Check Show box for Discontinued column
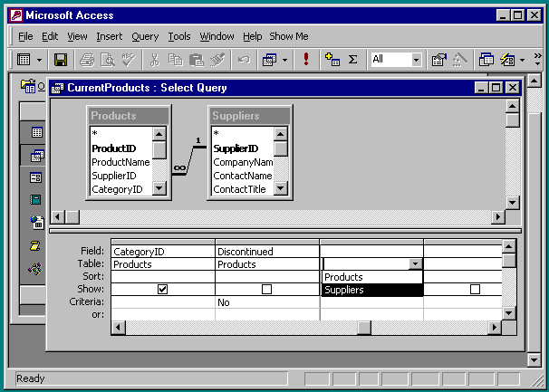This screenshot has width=549, height=392. click(266, 290)
